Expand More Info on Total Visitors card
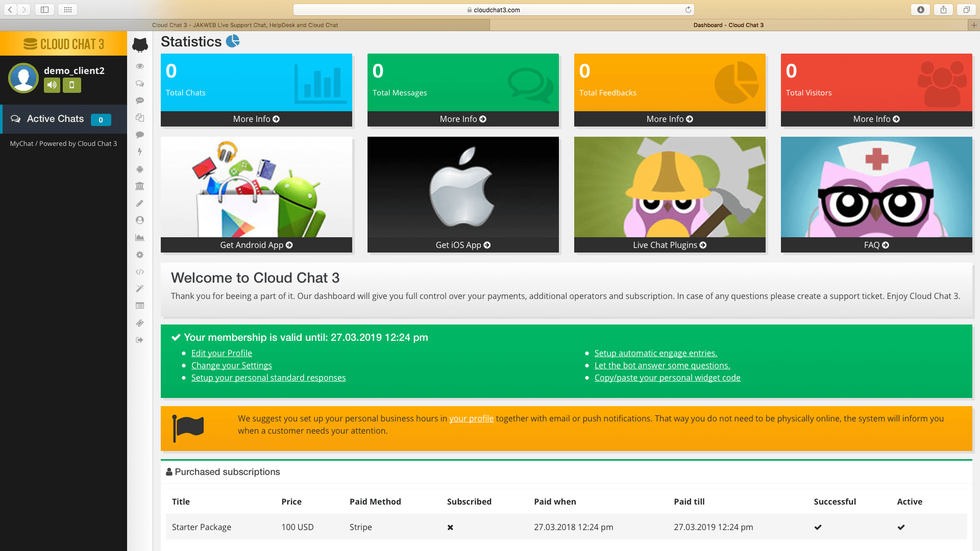This screenshot has width=980, height=551. [876, 119]
